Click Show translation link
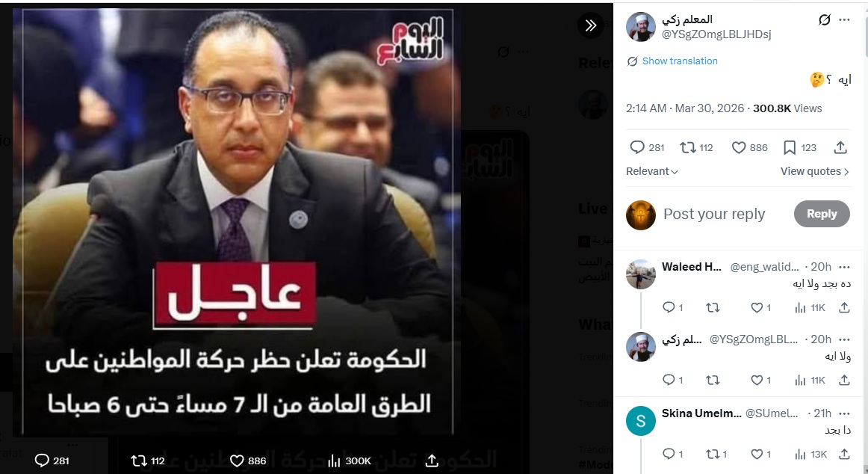Viewport: 868px width, 474px height. click(x=679, y=61)
